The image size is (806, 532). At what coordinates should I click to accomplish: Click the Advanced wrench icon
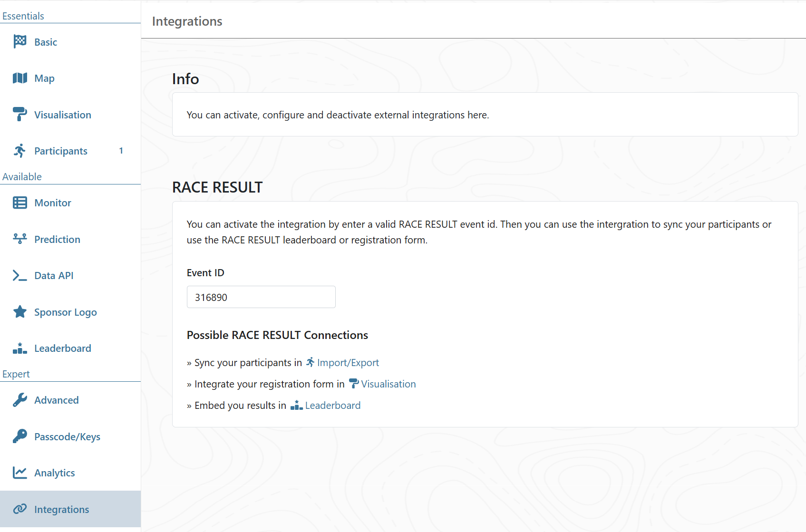(x=19, y=400)
